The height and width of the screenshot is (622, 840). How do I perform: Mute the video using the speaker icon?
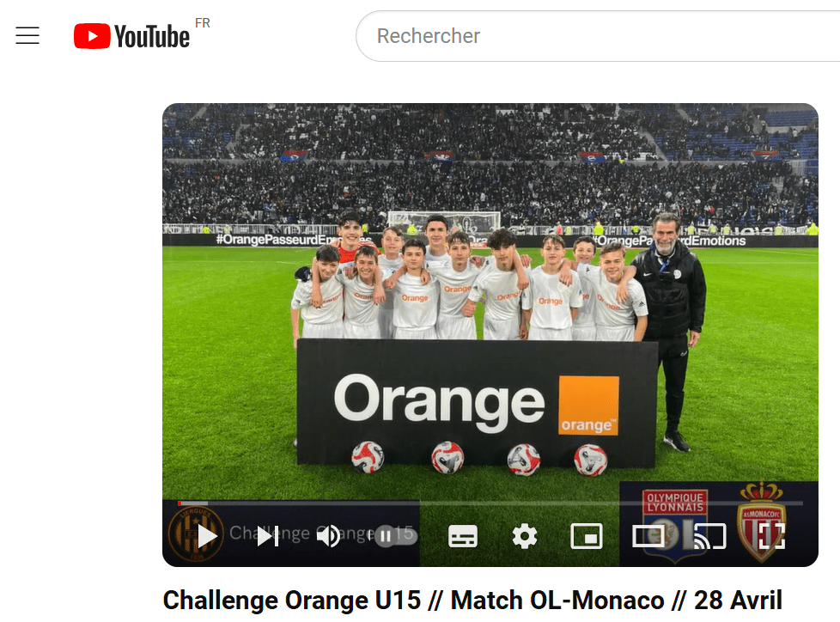coord(328,536)
